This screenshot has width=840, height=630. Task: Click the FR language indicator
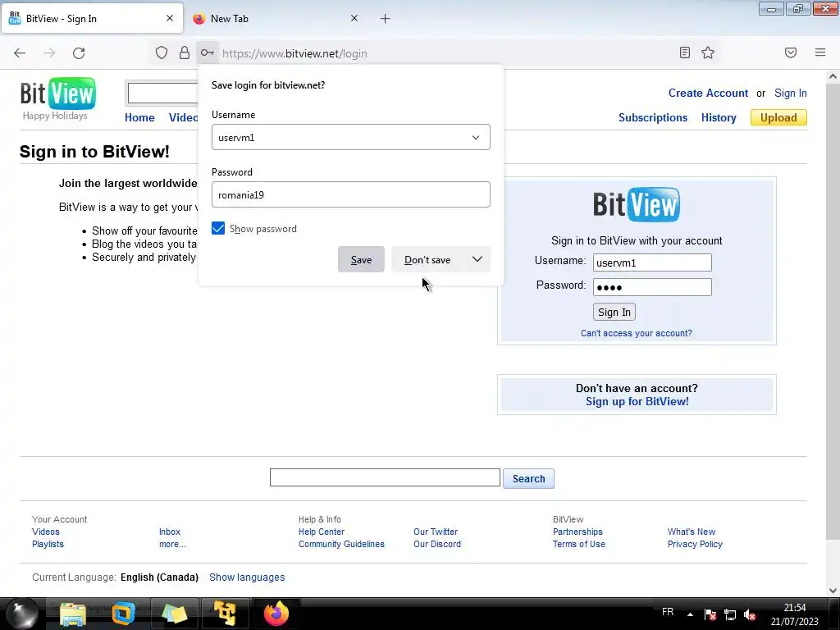(x=668, y=612)
